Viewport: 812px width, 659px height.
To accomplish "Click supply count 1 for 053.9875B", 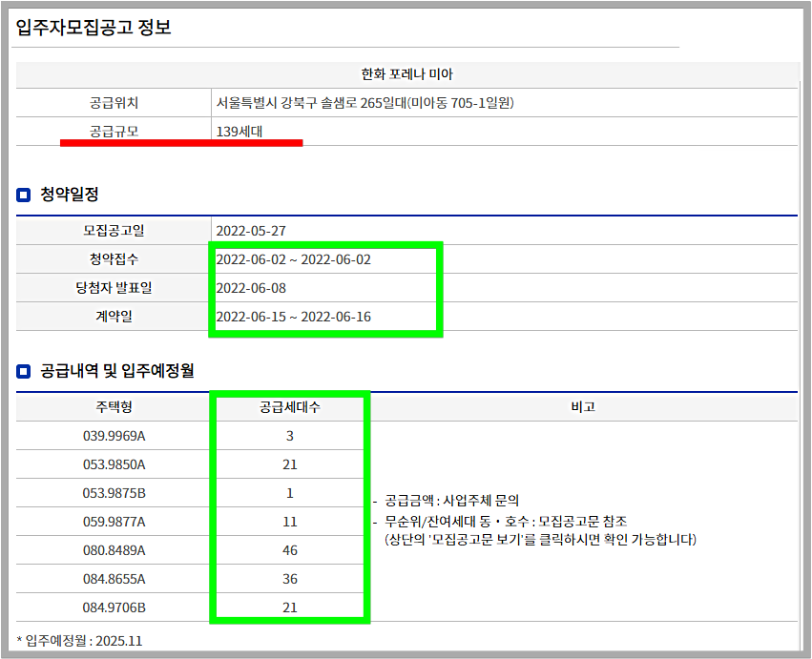I will [x=289, y=493].
